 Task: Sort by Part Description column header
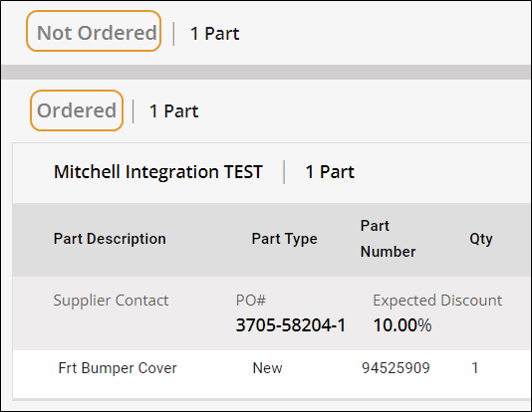(110, 239)
